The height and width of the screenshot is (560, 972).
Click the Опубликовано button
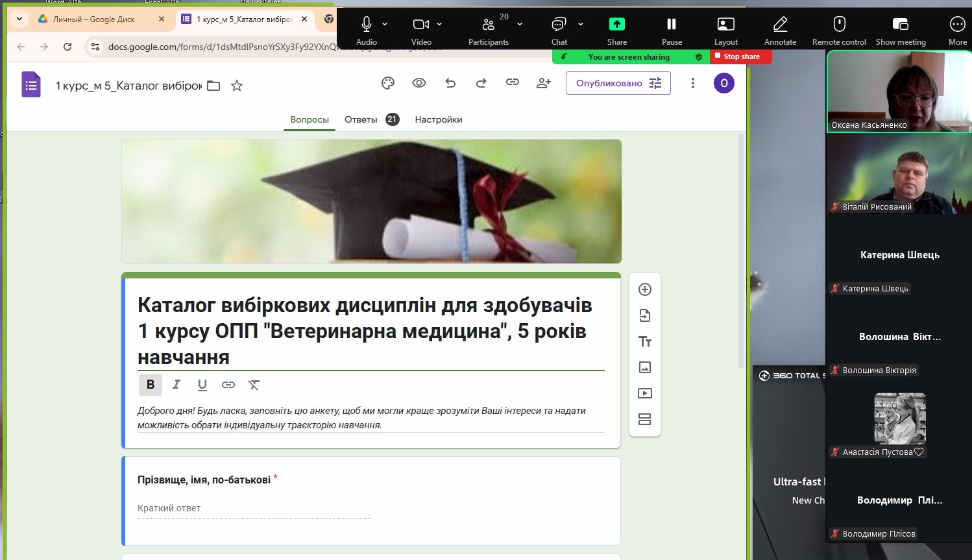click(618, 83)
